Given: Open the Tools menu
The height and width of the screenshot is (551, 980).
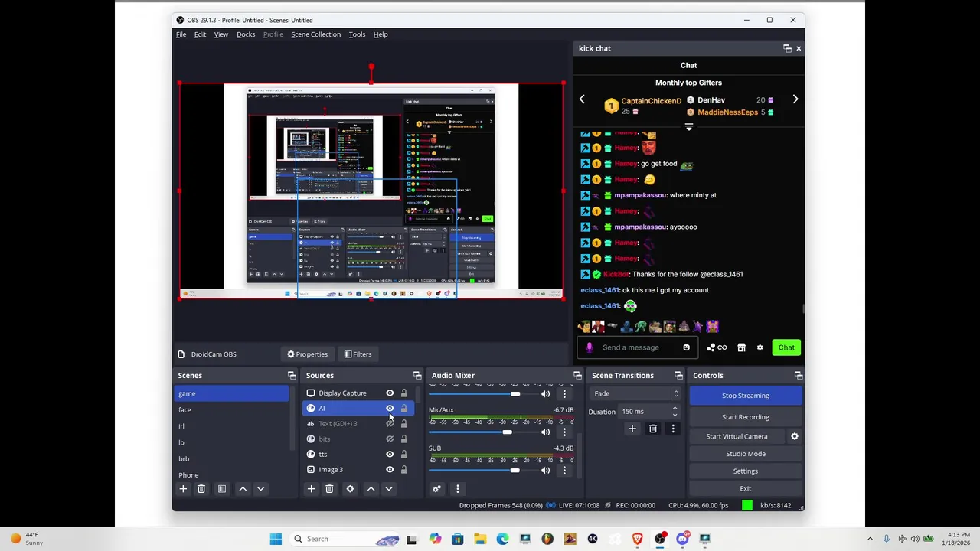Looking at the screenshot, I should coord(357,34).
